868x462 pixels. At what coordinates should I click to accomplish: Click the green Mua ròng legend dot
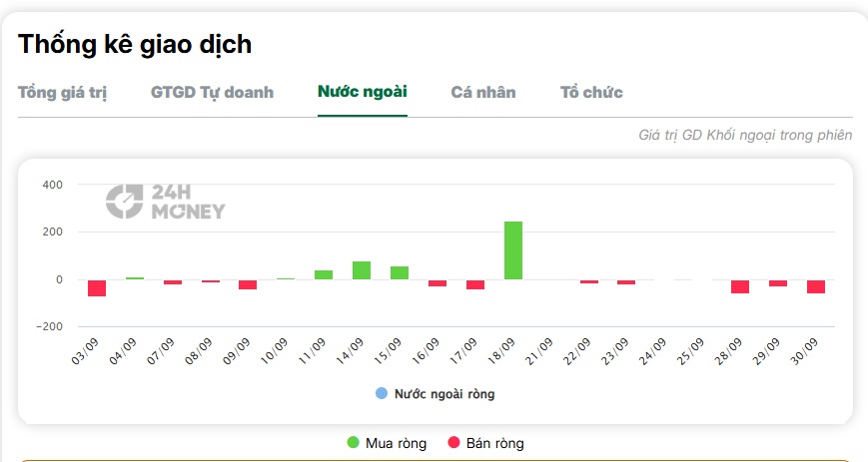354,442
